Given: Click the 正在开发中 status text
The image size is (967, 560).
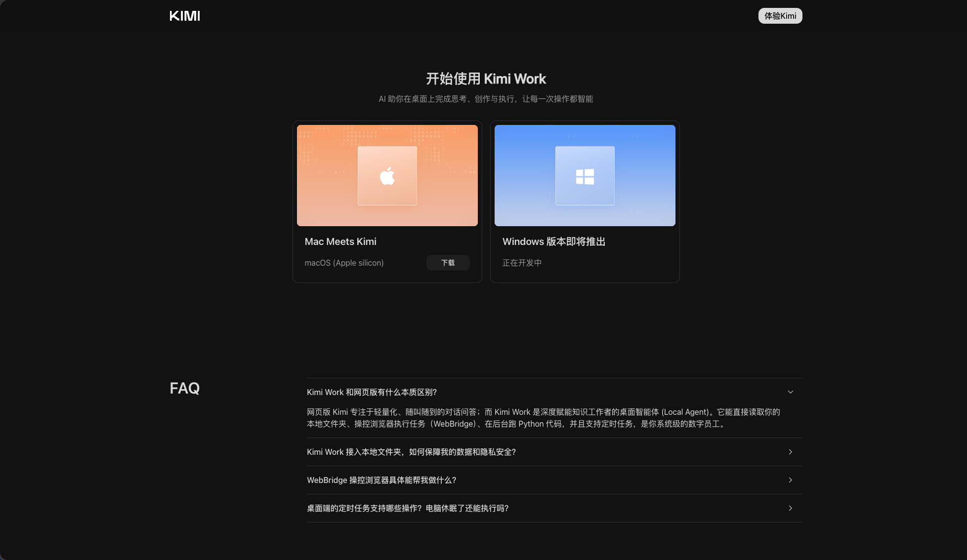Looking at the screenshot, I should tap(522, 263).
